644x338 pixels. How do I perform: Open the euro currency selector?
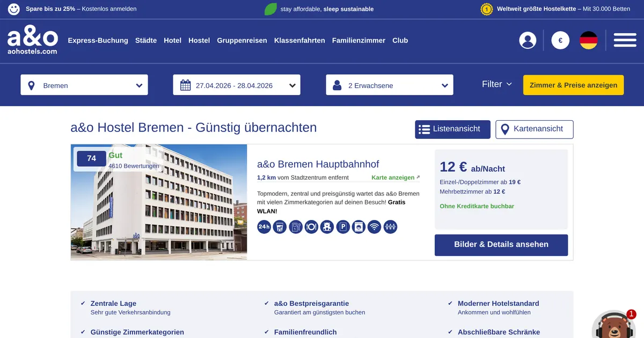560,40
